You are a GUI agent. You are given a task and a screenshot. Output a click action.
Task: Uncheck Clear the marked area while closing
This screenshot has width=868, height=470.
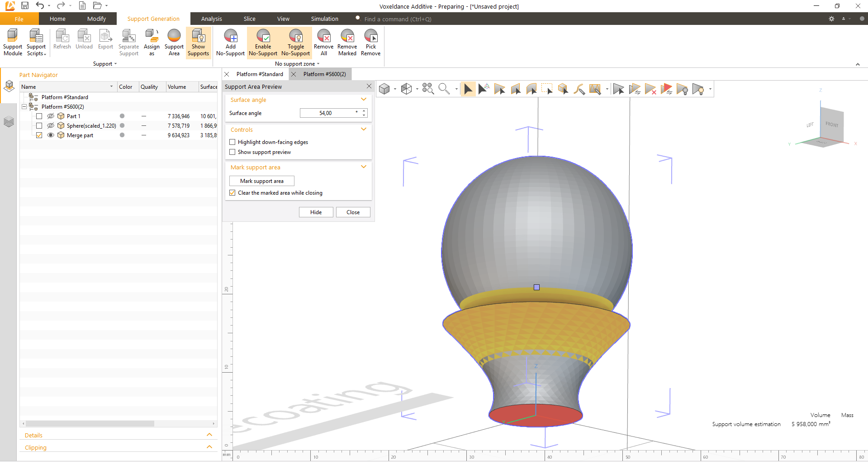click(232, 193)
